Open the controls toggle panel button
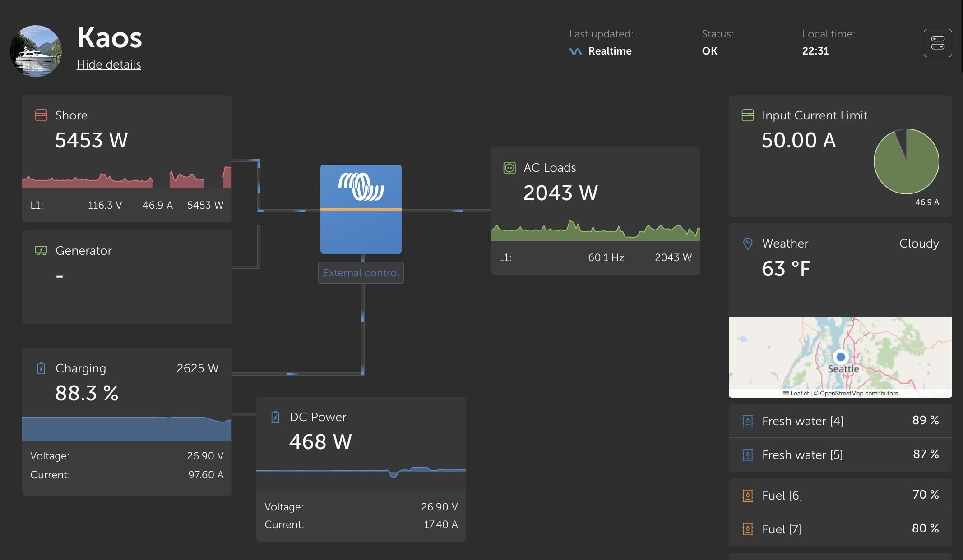Viewport: 963px width, 560px height. 938,43
